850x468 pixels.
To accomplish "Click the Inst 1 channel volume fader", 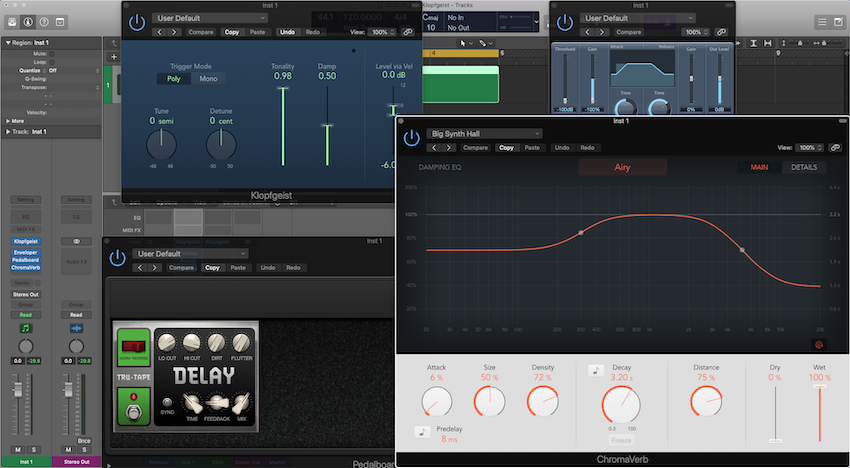I will tap(18, 390).
